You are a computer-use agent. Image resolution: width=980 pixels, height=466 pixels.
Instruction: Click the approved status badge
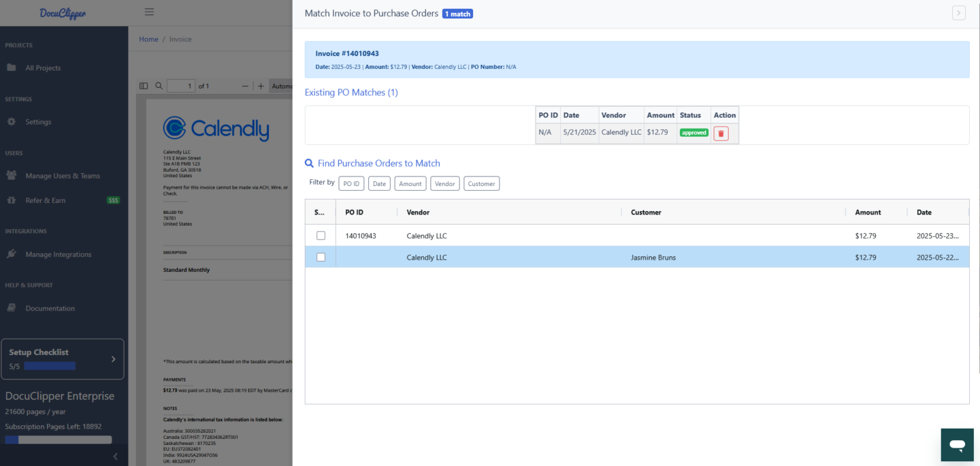[694, 133]
